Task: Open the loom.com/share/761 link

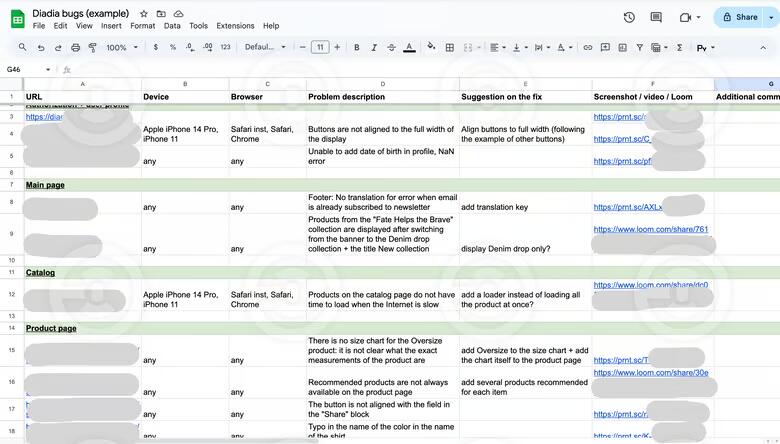Action: pyautogui.click(x=651, y=229)
